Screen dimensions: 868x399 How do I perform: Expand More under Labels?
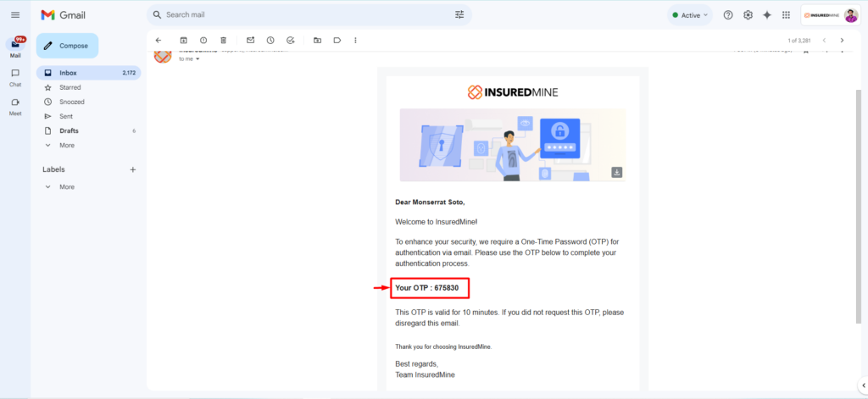[88, 187]
